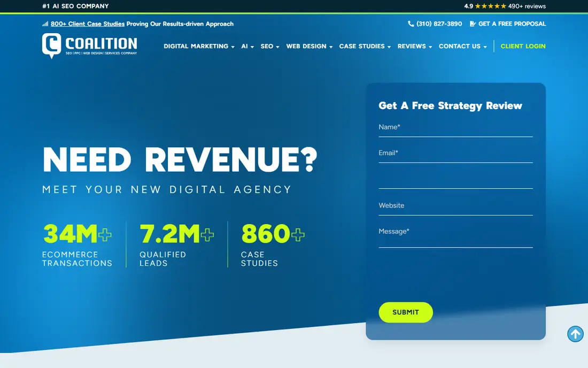588x368 pixels.
Task: Expand the Digital Marketing dropdown arrow
Action: [x=233, y=47]
